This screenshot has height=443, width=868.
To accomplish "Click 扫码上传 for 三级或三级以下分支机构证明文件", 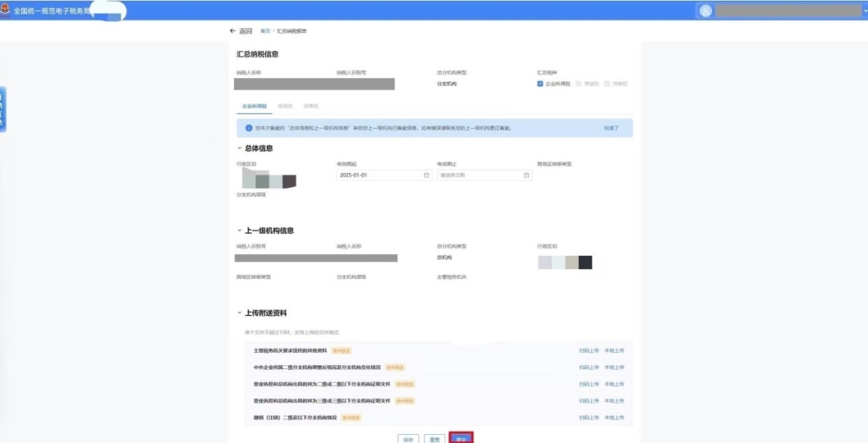I will click(589, 400).
